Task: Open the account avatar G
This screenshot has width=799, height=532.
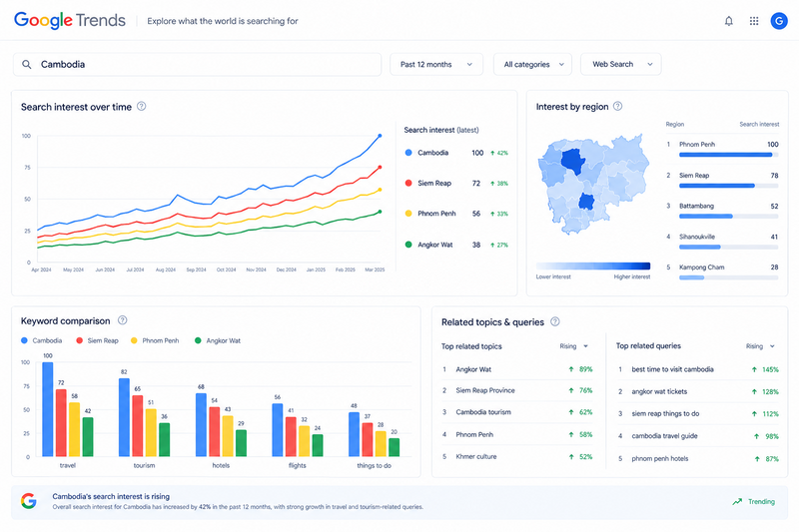Action: (779, 21)
